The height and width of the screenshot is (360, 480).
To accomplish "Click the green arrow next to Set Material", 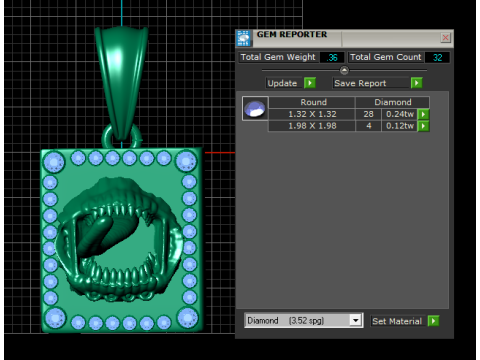I will point(433,321).
